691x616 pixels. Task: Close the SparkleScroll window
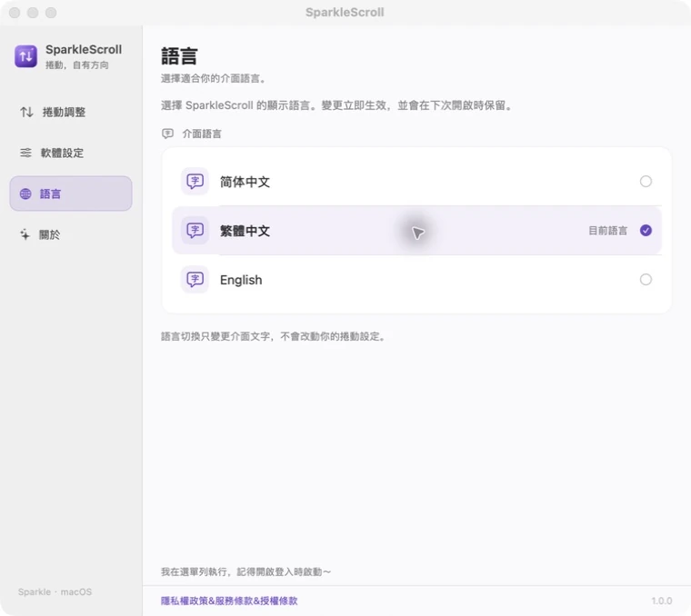pos(15,13)
